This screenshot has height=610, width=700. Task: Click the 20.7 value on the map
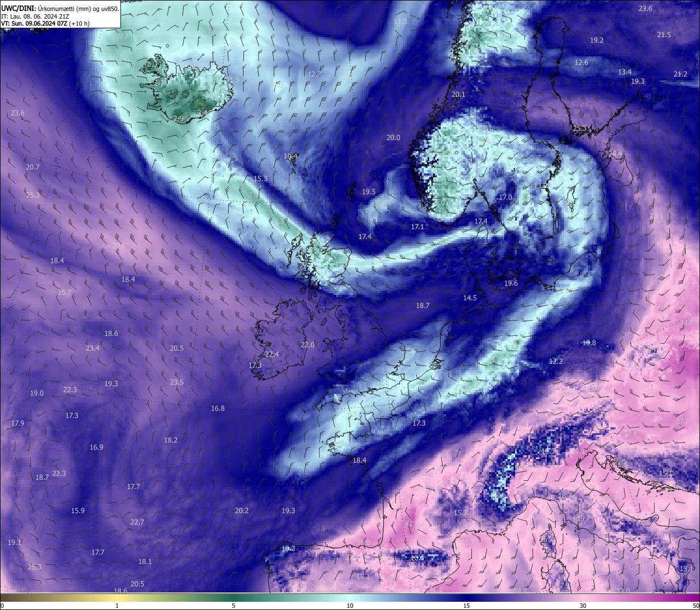click(x=33, y=167)
